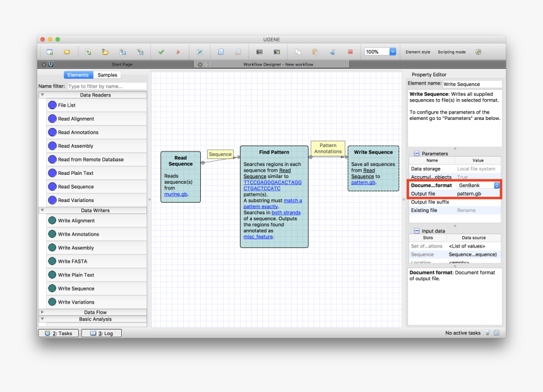The width and height of the screenshot is (543, 392).
Task: Click the Cut scissors toolbar icon
Action: point(333,52)
